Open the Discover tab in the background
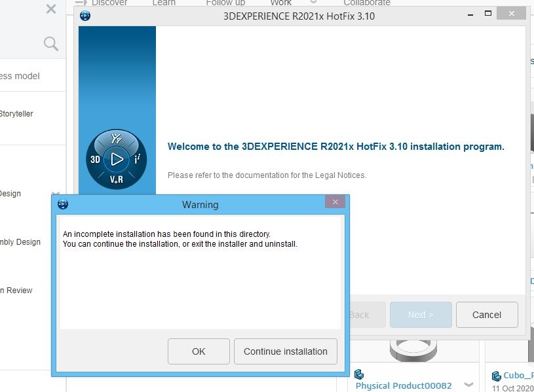Image resolution: width=534 pixels, height=392 pixels. (109, 3)
